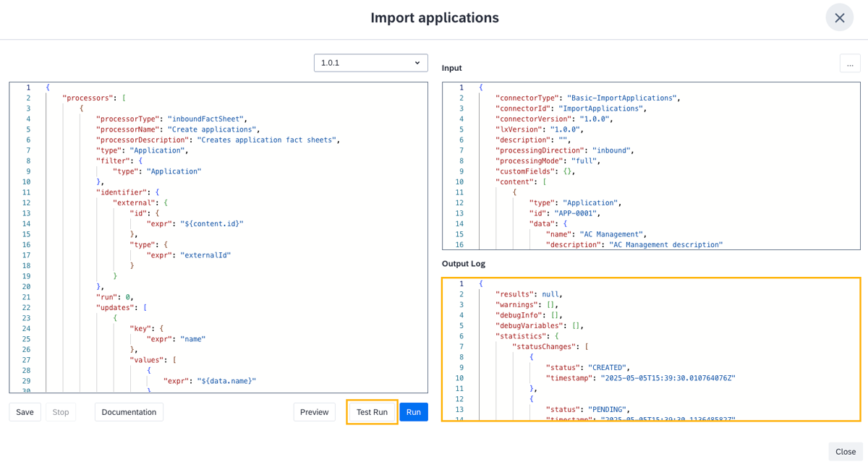The image size is (868, 467).
Task: Click the timestamp ending in 010764076Z
Action: click(641, 378)
